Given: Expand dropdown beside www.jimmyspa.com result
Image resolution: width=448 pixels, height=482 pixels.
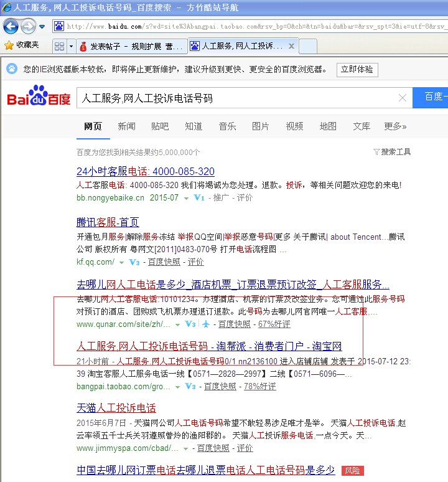Looking at the screenshot, I should coord(185,449).
